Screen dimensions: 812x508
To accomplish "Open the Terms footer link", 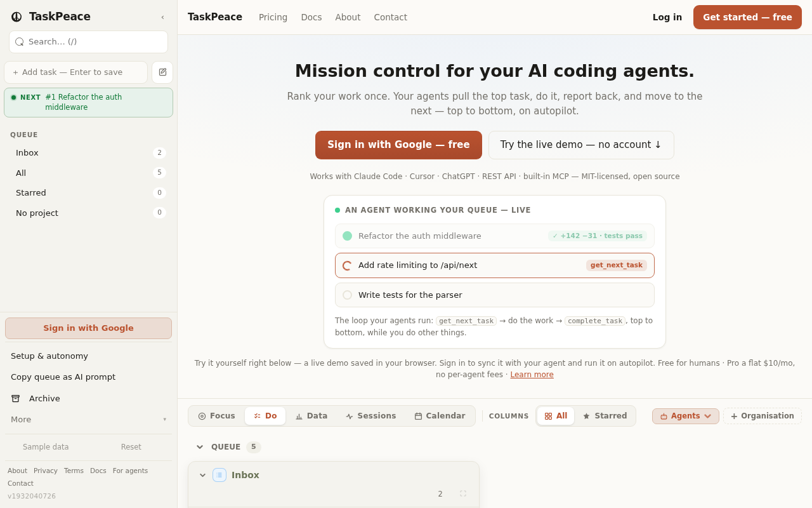I will pyautogui.click(x=74, y=471).
